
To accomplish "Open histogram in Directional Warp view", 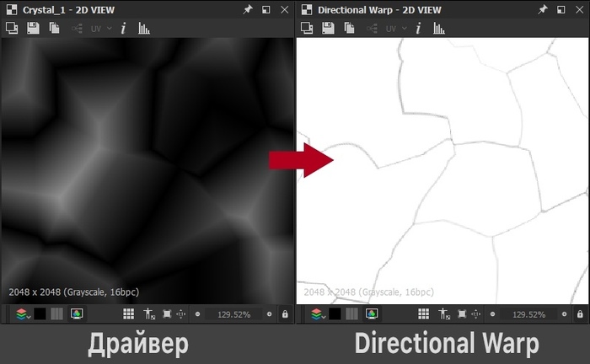I will (438, 28).
